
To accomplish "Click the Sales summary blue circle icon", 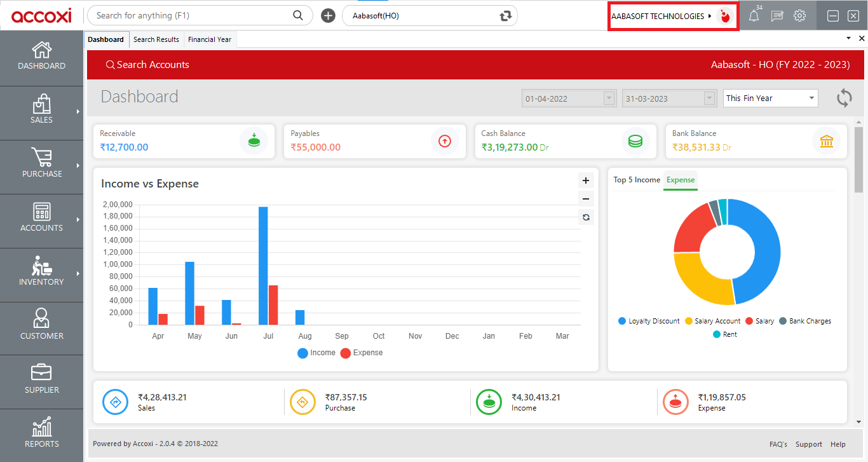I will pyautogui.click(x=116, y=402).
